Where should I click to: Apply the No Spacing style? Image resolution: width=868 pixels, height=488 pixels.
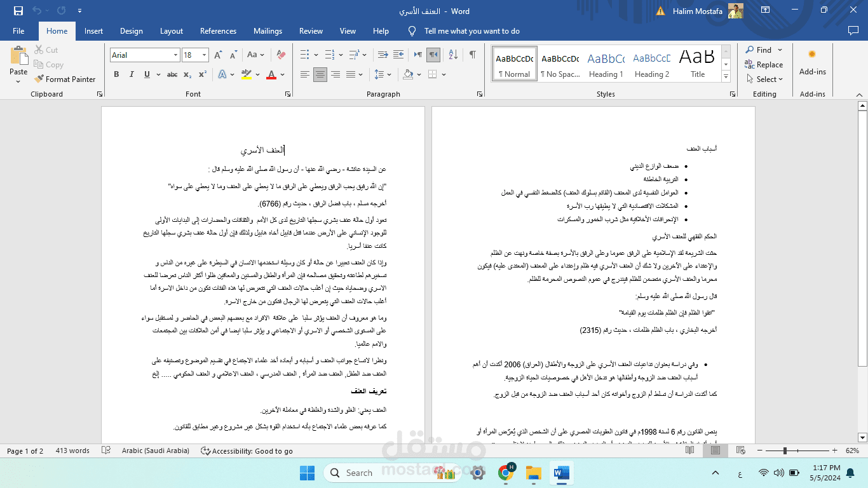tap(560, 64)
